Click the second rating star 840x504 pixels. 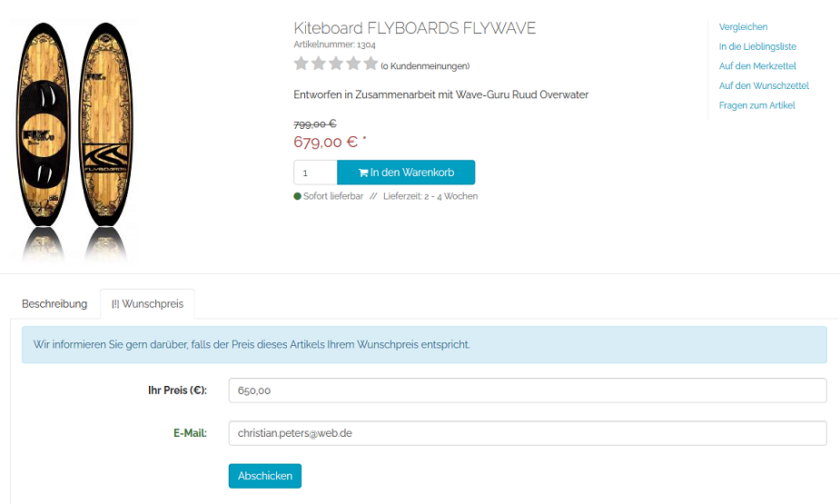(319, 64)
